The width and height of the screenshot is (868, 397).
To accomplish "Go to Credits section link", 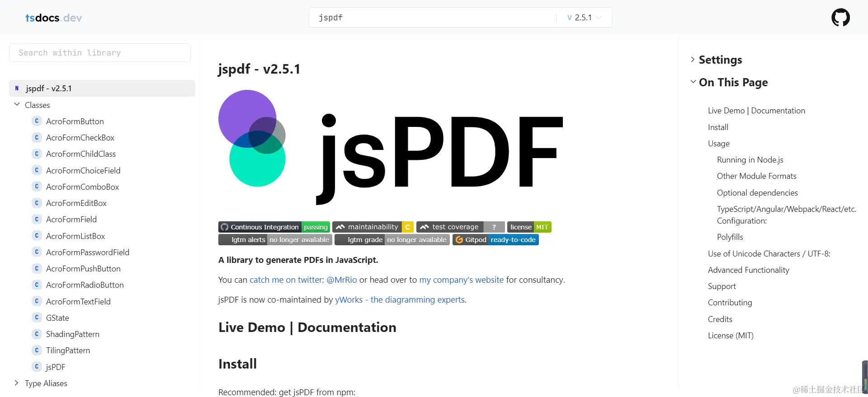I will click(x=720, y=319).
